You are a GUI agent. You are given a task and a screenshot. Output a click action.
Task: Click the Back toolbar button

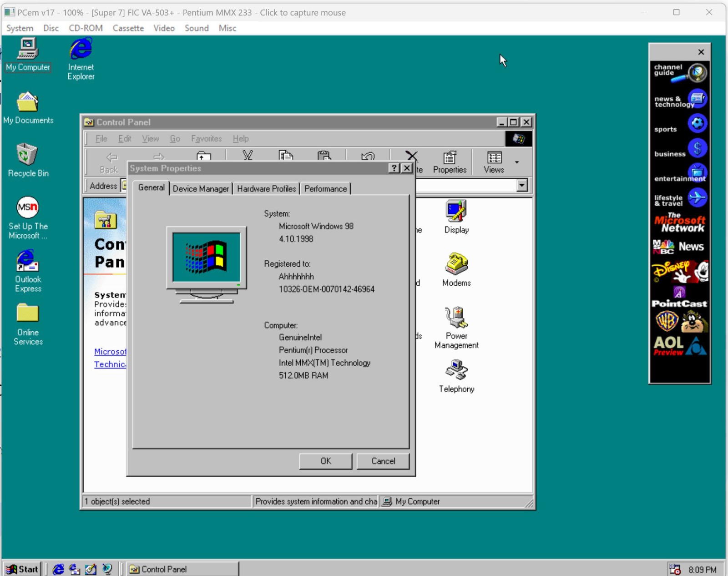109,162
